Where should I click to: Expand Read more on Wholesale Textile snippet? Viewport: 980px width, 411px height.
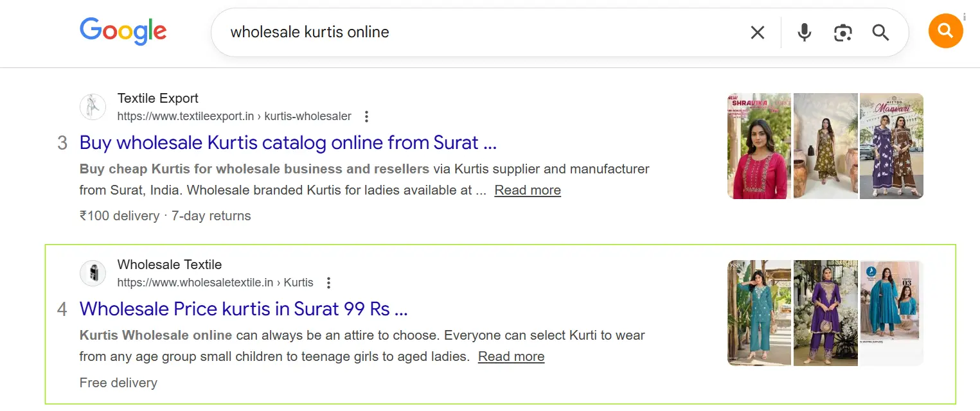(x=511, y=356)
